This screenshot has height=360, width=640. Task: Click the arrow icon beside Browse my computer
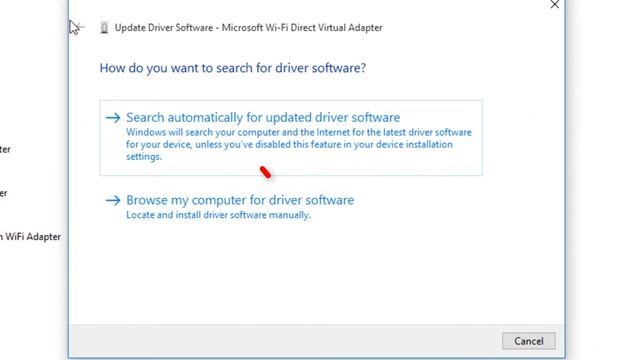click(113, 200)
